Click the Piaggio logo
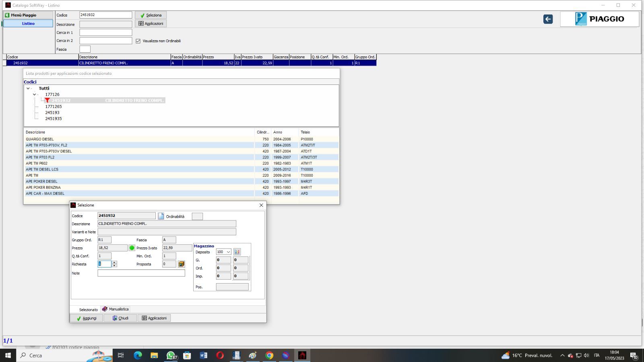Viewport: 644px width, 362px height. 599,19
